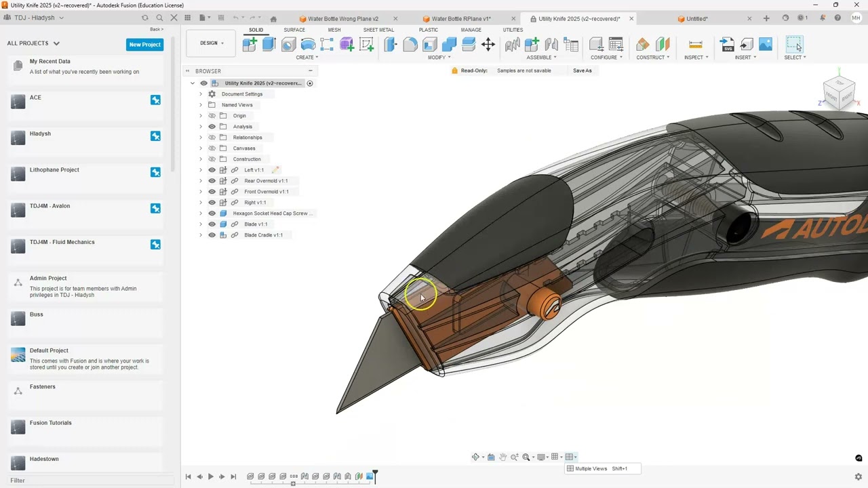The width and height of the screenshot is (868, 488).
Task: Open the timeline settings gear
Action: [x=859, y=476]
